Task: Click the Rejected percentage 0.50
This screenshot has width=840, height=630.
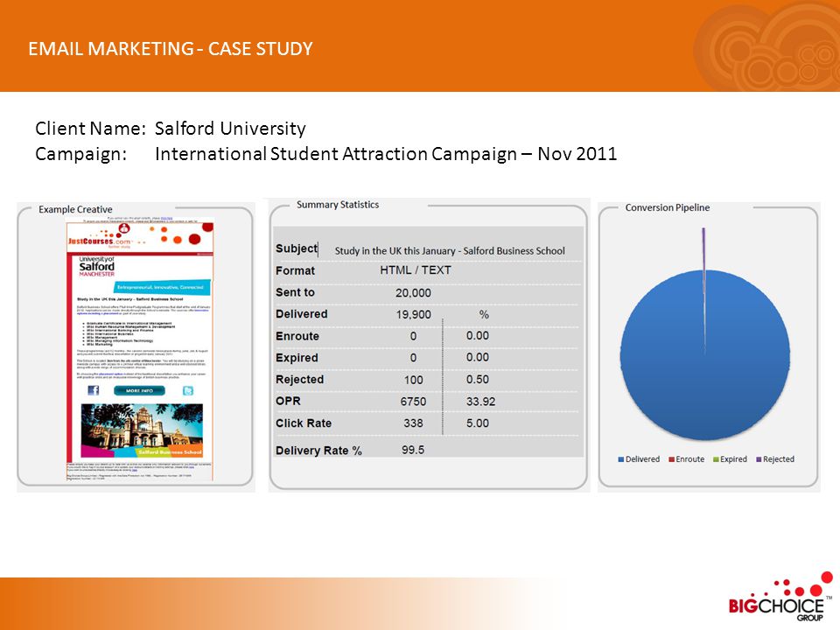Action: [x=478, y=379]
